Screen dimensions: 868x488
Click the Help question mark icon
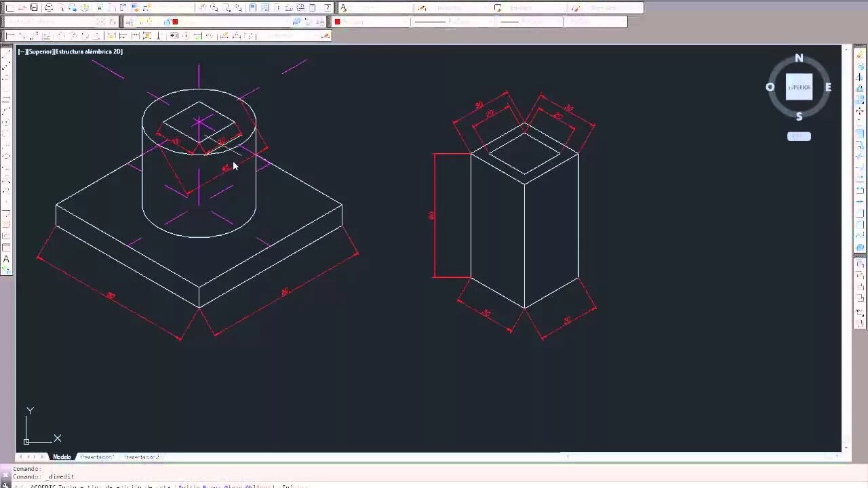click(328, 8)
